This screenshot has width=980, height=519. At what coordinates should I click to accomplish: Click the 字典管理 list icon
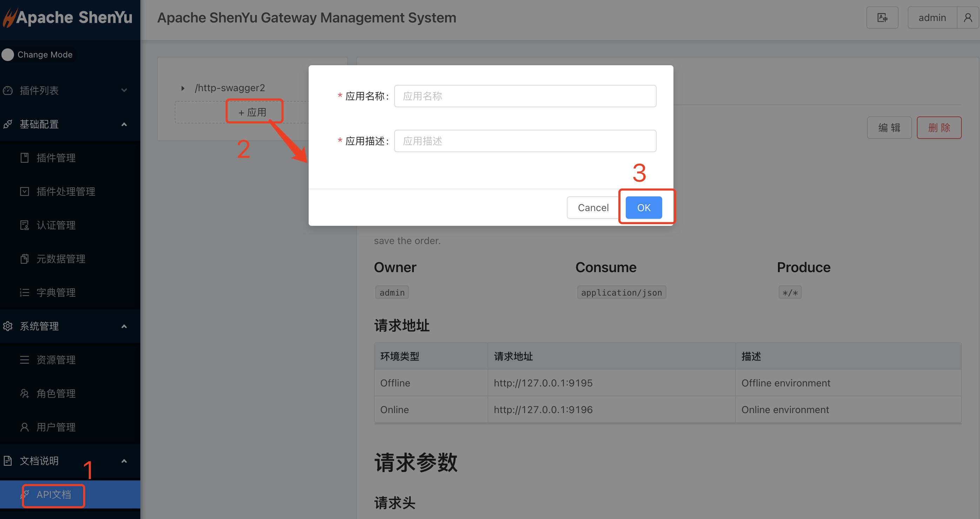(24, 292)
